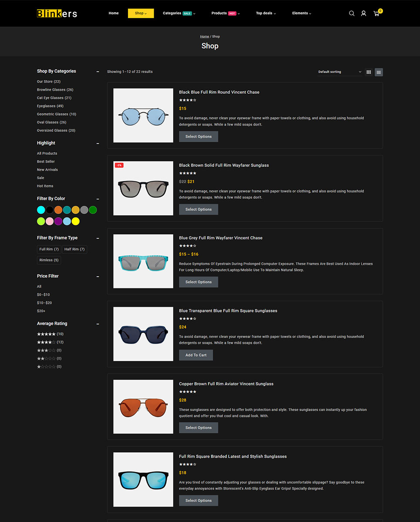420x522 pixels.
Task: Toggle the Half Rim frame filter
Action: (x=74, y=249)
